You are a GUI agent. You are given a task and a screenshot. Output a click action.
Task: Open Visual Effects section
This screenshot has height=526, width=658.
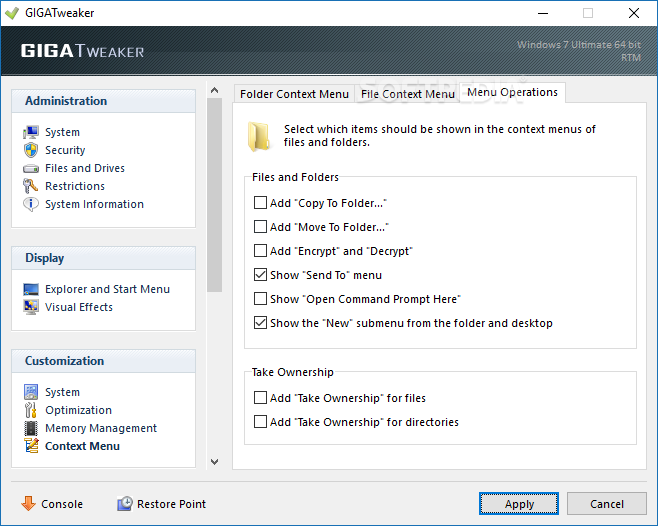(79, 307)
